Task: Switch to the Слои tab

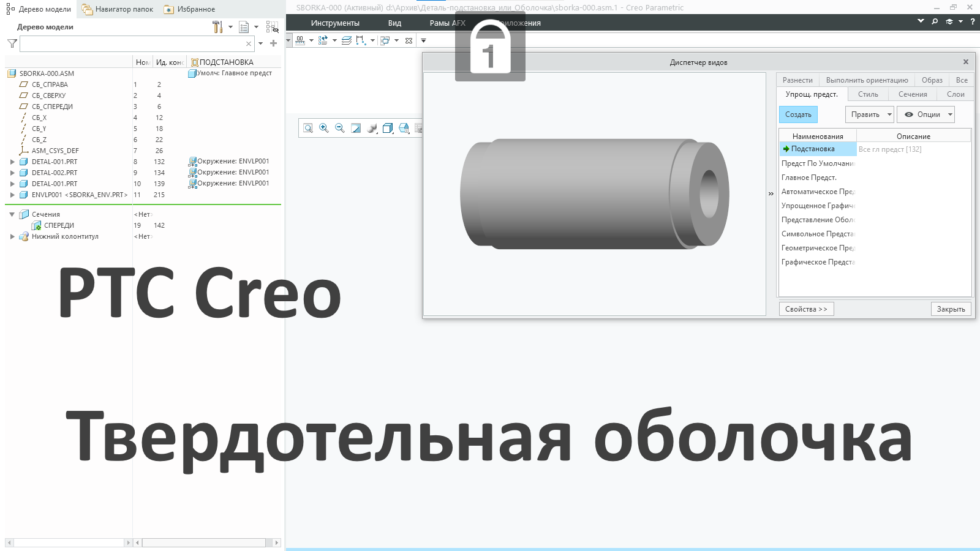Action: click(x=955, y=94)
